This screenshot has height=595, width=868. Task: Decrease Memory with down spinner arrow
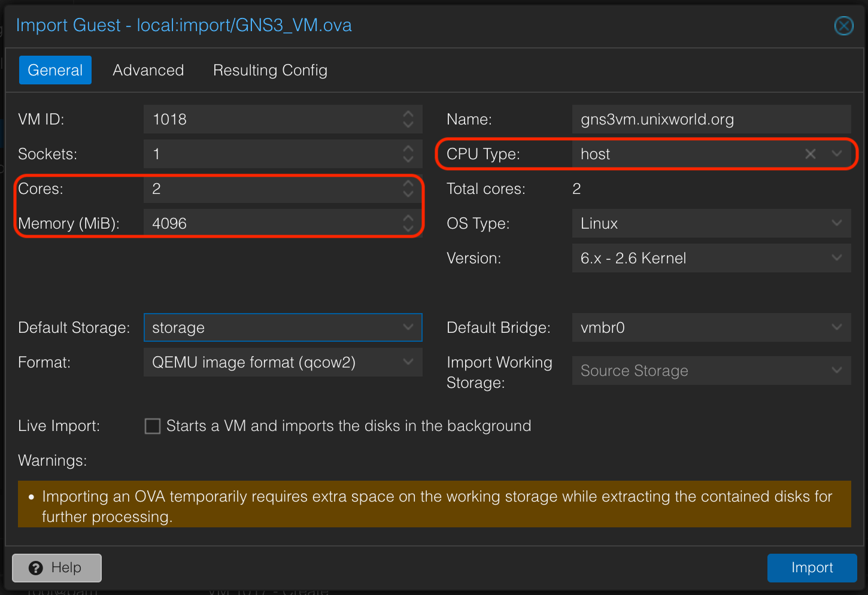[408, 229]
